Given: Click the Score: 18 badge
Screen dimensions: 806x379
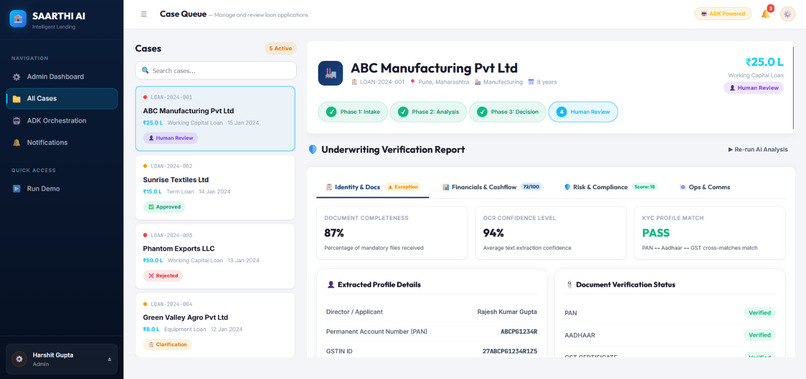Looking at the screenshot, I should (x=645, y=187).
